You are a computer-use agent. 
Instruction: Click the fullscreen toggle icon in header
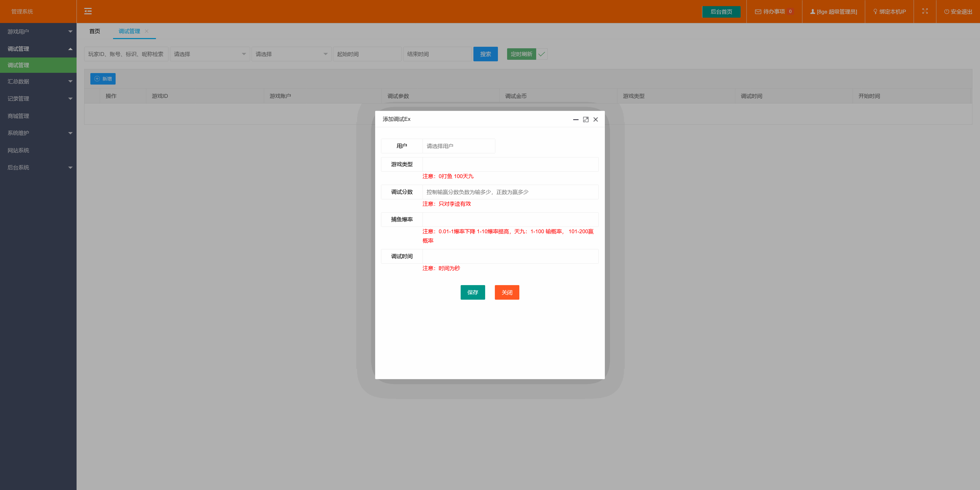click(925, 11)
